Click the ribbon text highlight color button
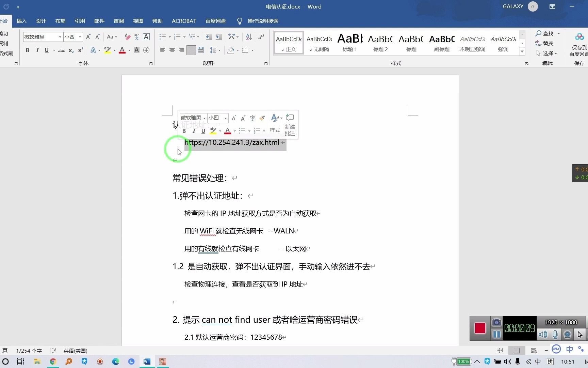The width and height of the screenshot is (588, 368). pyautogui.click(x=108, y=50)
